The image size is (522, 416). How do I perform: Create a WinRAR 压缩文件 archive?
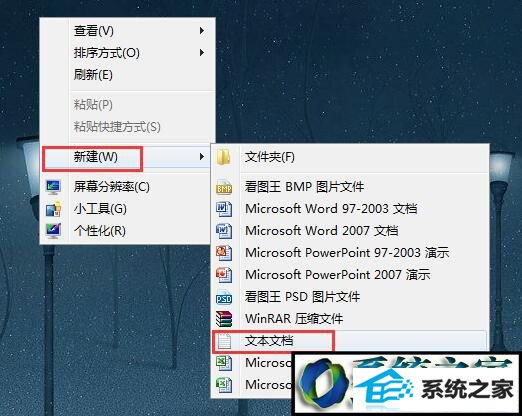coord(350,319)
